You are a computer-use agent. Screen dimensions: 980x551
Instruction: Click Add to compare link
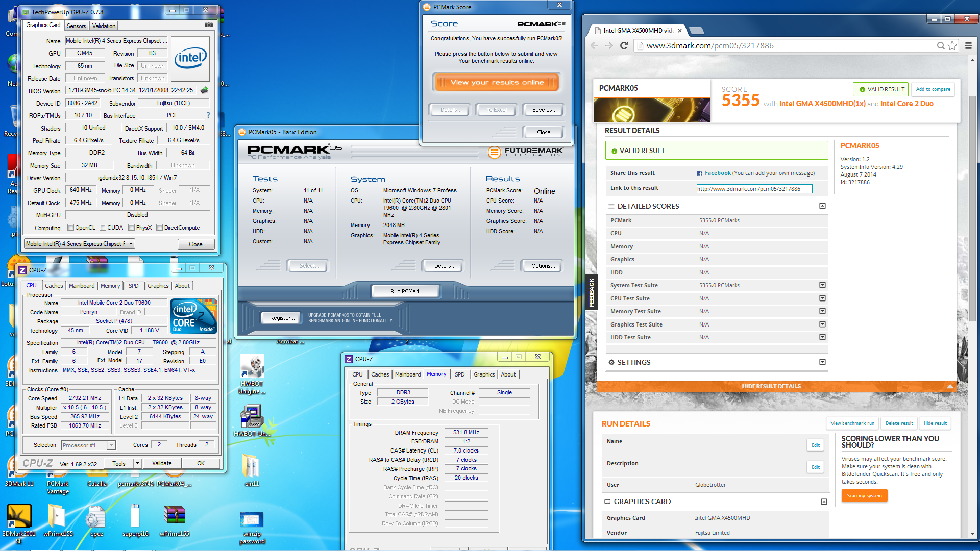tap(933, 89)
